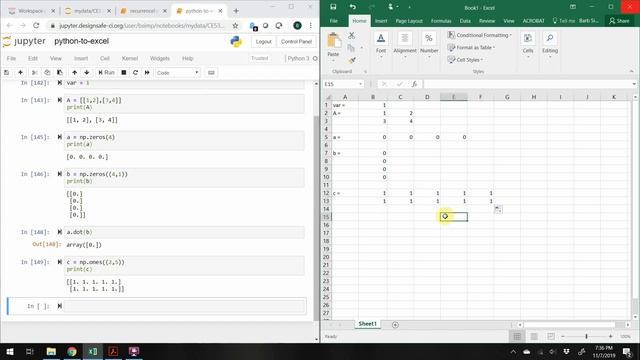Undo last action in Excel
Image resolution: width=640 pixels, height=360 pixels.
(353, 7)
